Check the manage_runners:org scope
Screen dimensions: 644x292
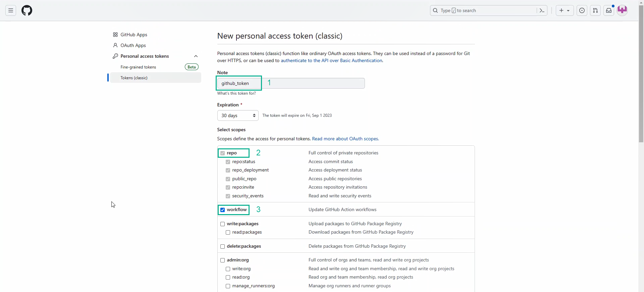pos(228,286)
